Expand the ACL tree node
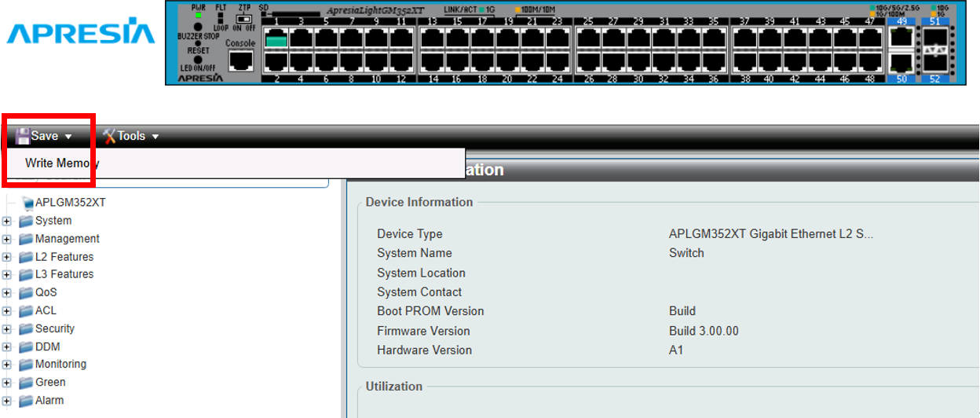 7,311
